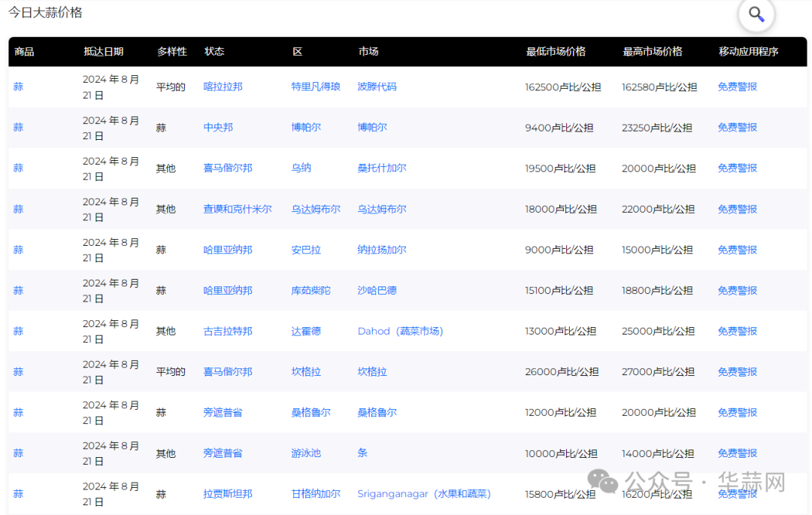Open 纳拉扬加尔 market link

coord(382,250)
